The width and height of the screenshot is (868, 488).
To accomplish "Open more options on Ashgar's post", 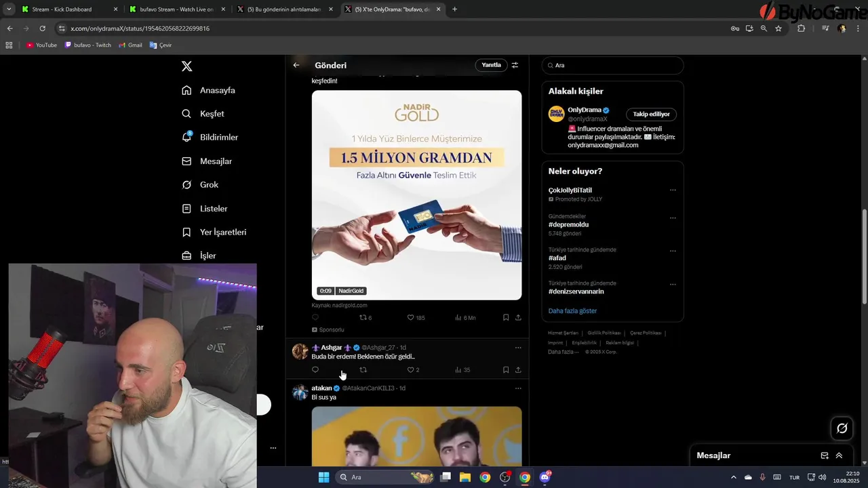I will (x=518, y=348).
